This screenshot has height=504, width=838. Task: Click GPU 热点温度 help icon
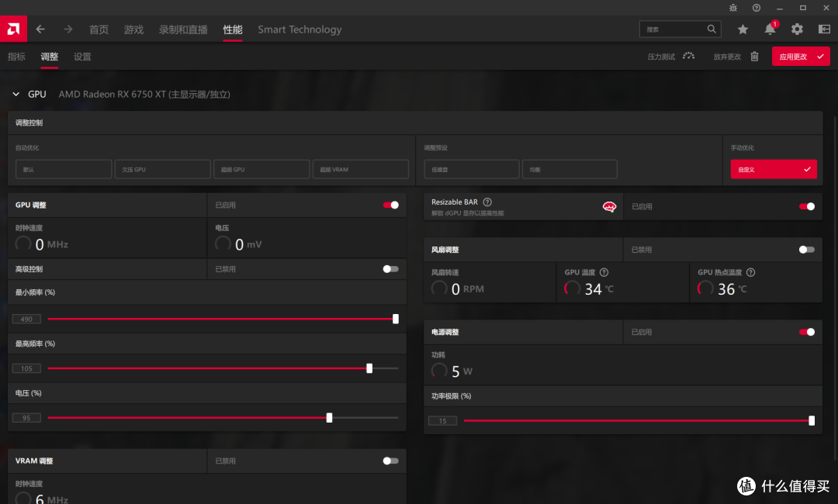coord(750,272)
